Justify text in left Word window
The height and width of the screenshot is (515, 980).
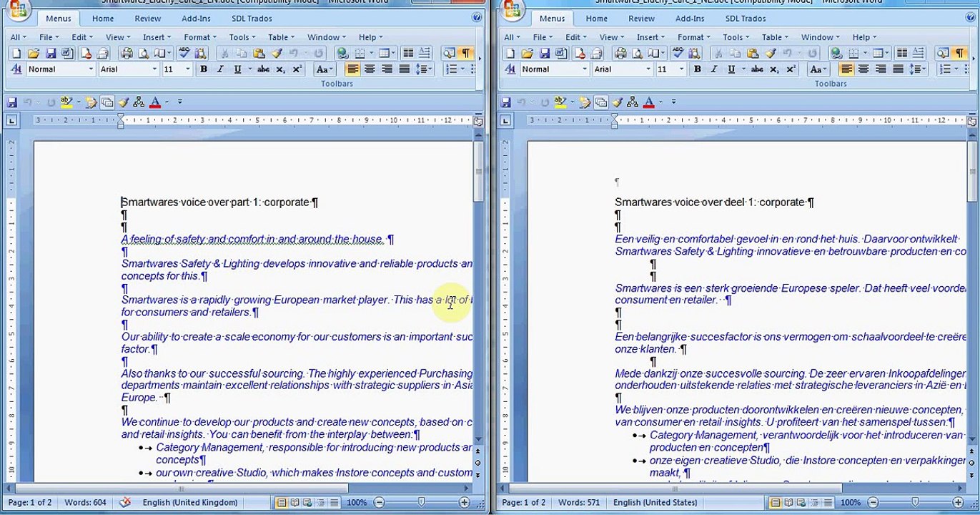[x=404, y=69]
